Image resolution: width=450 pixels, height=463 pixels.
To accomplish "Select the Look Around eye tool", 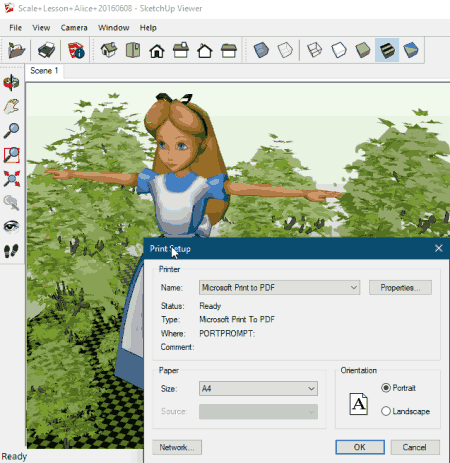I will coord(11,227).
